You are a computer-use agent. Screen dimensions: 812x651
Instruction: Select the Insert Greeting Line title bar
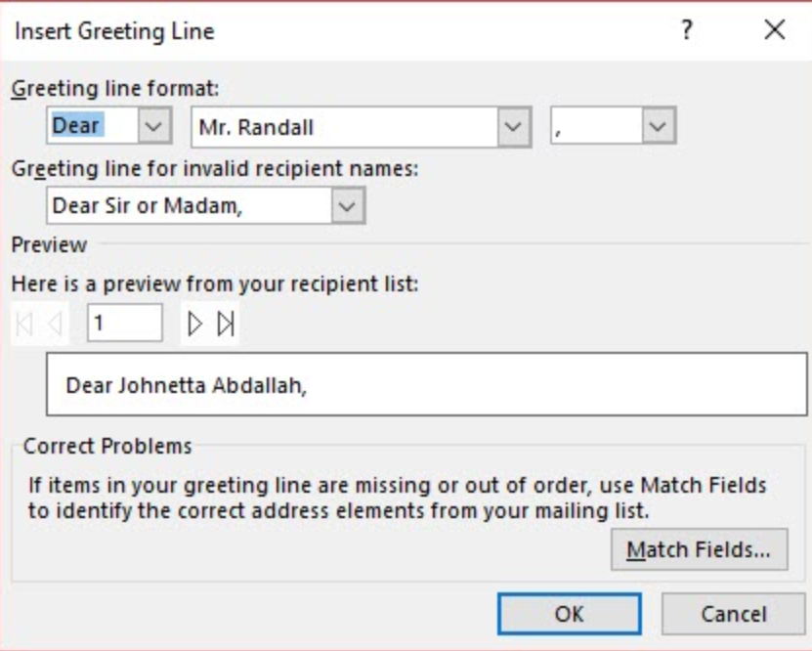pos(336,31)
